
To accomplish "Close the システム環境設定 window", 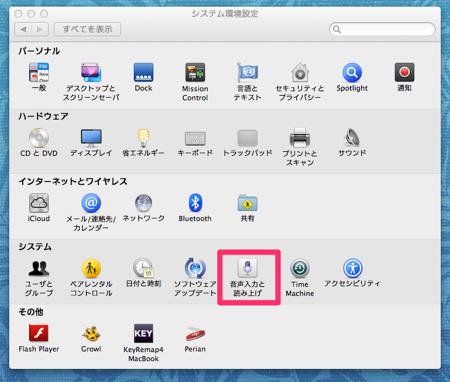I will 18,14.
